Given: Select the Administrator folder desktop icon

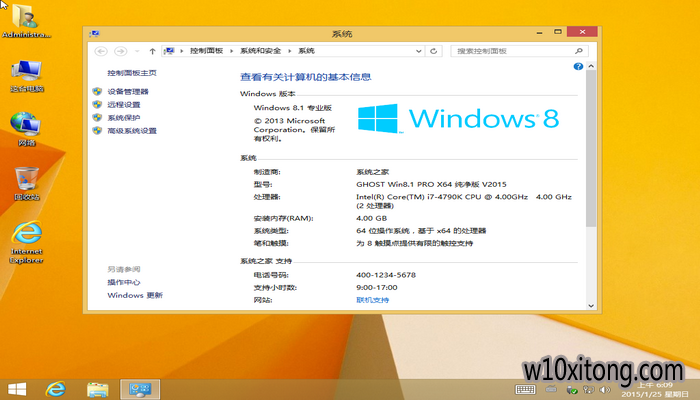Looking at the screenshot, I should pos(26,21).
